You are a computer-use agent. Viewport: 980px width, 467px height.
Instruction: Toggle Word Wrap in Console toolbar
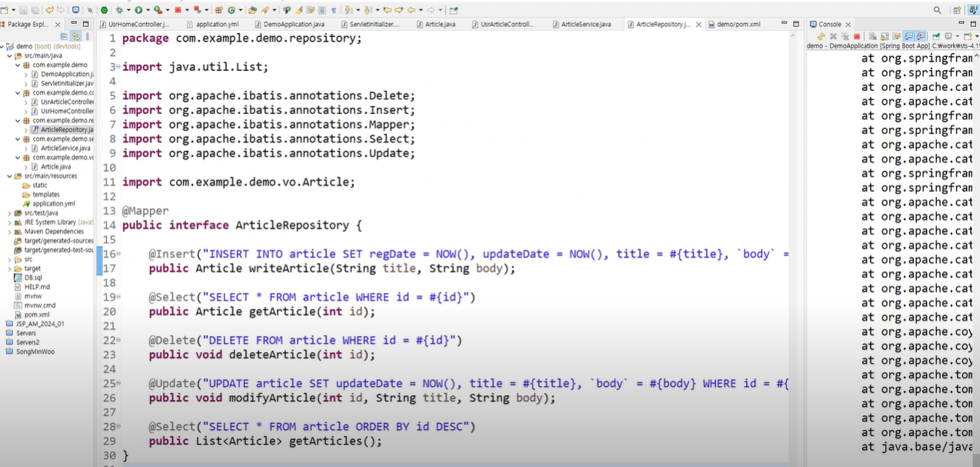[x=897, y=36]
